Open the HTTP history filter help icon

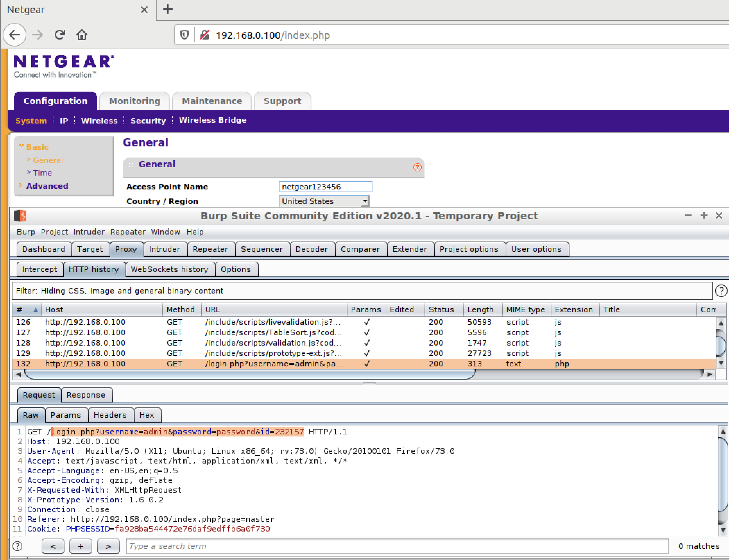click(x=721, y=291)
